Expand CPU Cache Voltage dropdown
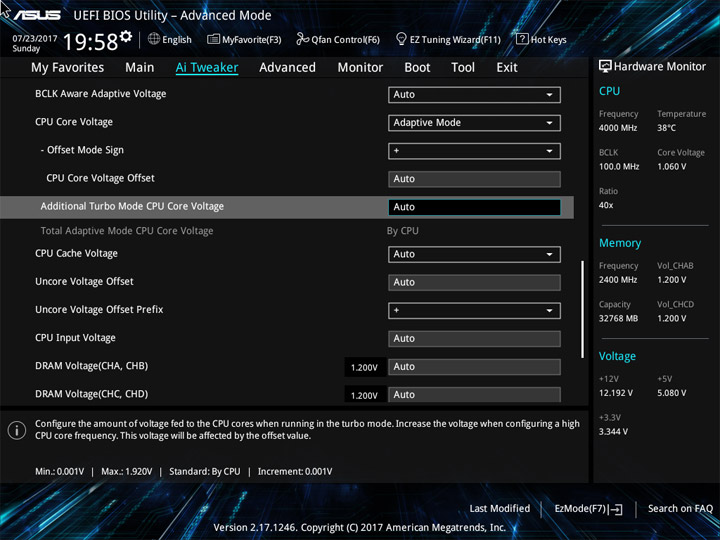This screenshot has width=720, height=540. click(x=474, y=254)
